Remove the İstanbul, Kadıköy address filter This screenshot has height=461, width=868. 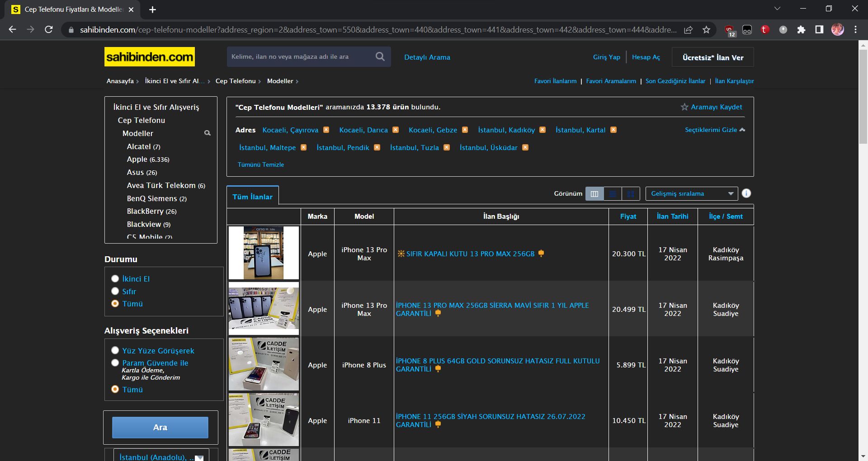coord(542,130)
